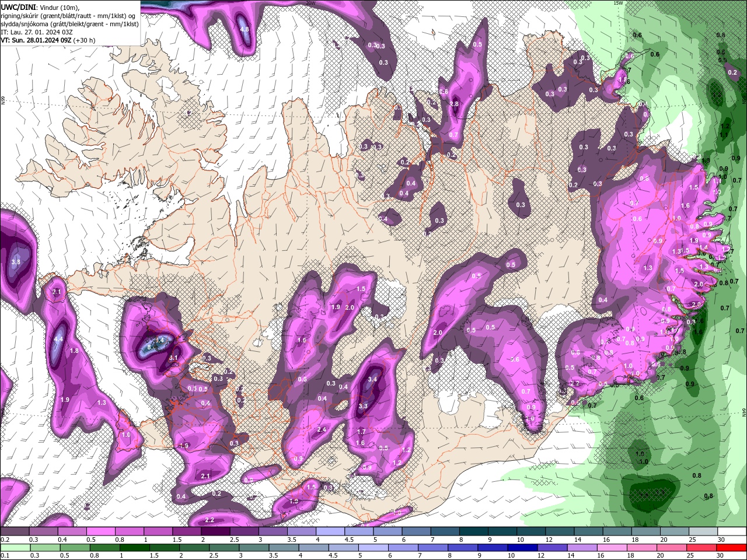The image size is (747, 560).
Task: Click the '2.4' snowfall value on the map
Action: click(321, 430)
